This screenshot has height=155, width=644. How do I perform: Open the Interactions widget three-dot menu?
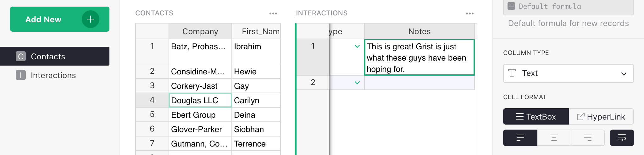tap(470, 13)
